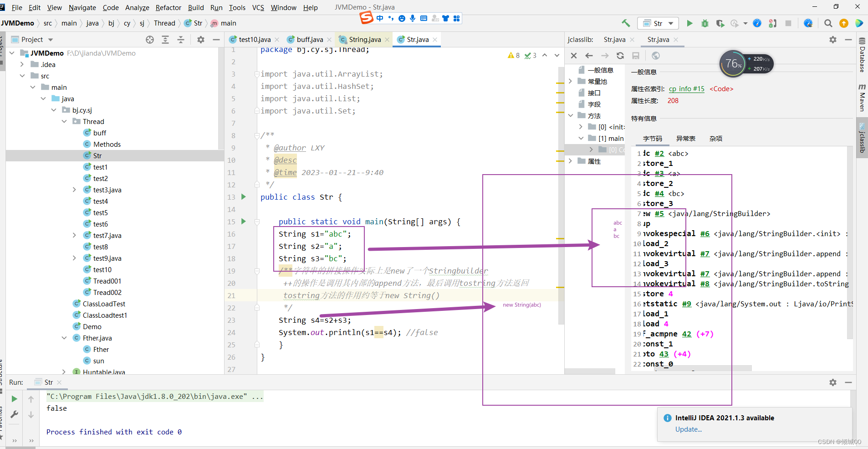Open Run panel gear options
This screenshot has width=868, height=449.
point(833,382)
